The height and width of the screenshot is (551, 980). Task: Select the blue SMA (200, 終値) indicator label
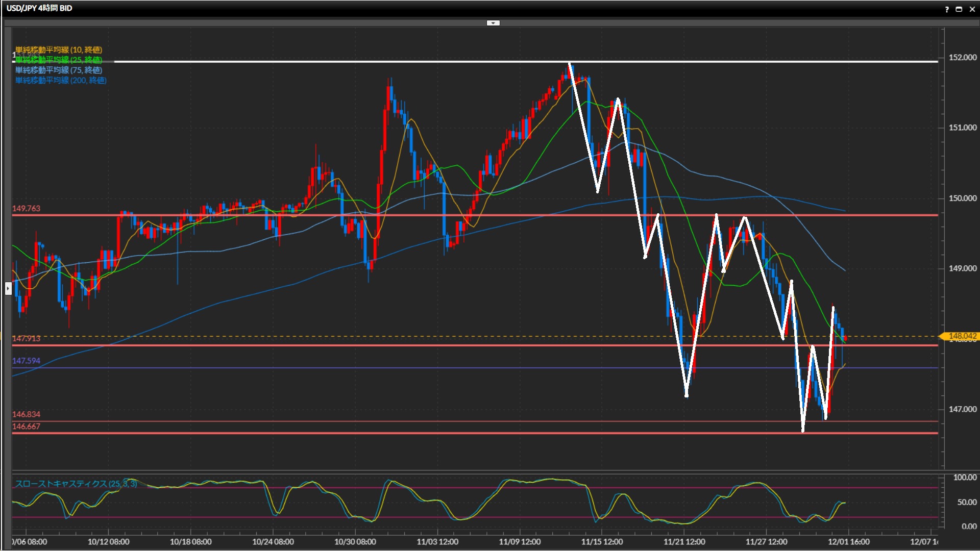(61, 80)
